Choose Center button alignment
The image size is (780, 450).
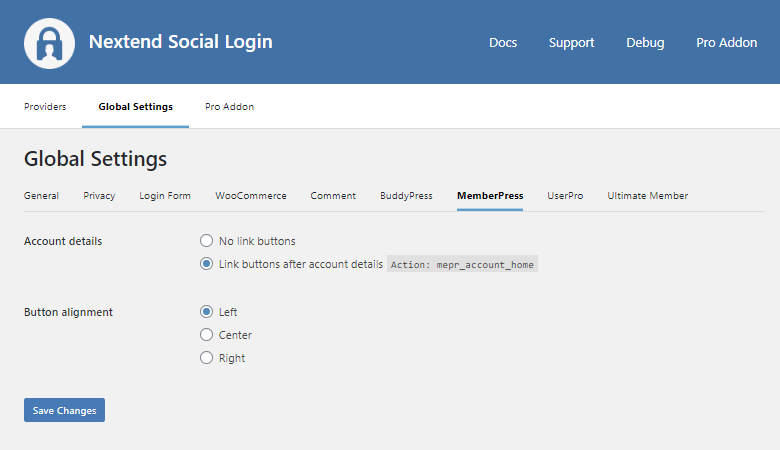(x=207, y=335)
